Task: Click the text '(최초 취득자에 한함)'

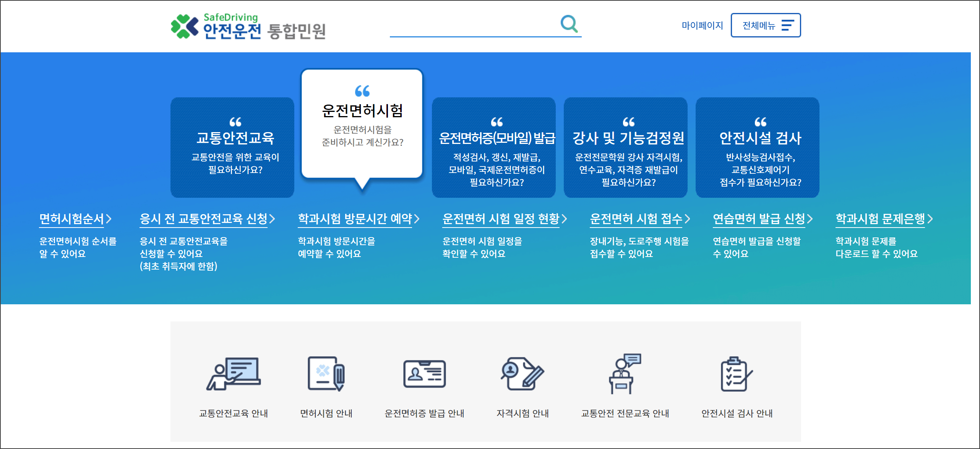Action: coord(178,266)
